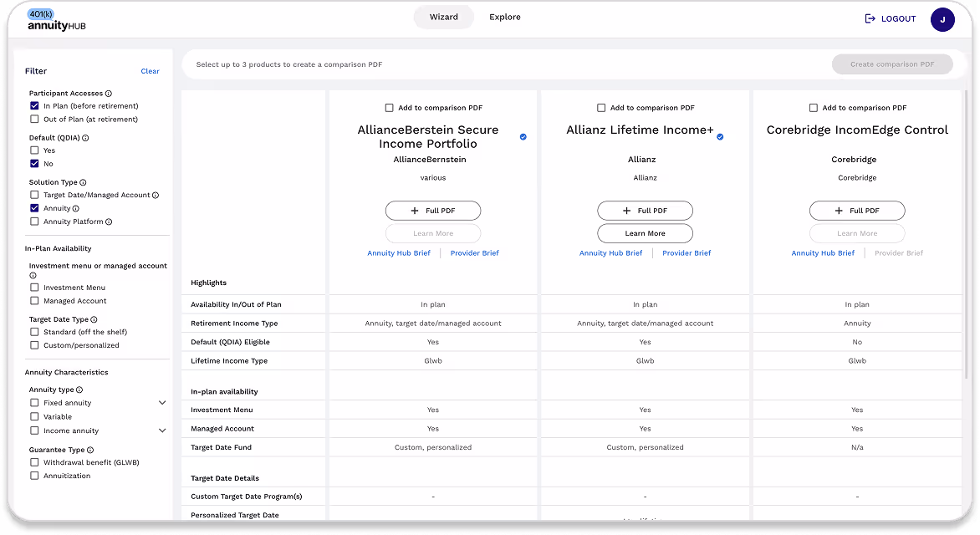
Task: Enable the Annuitization filter
Action: point(34,476)
